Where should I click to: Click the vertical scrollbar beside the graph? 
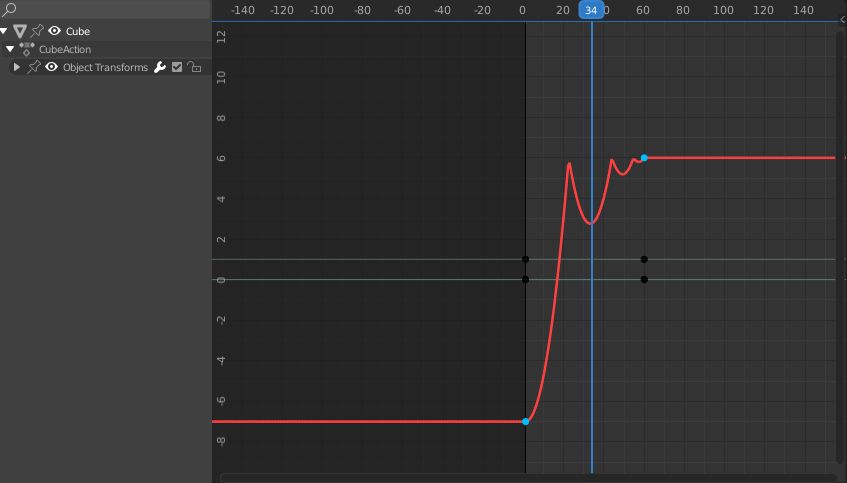(x=841, y=247)
